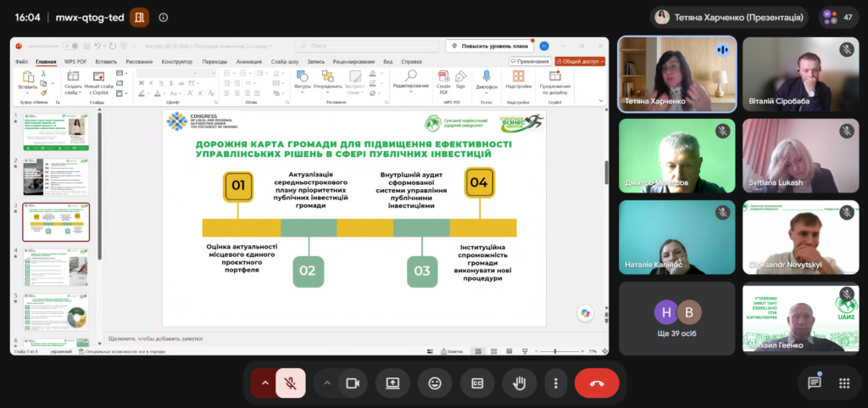Switch to slide sorter view icon
This screenshot has width=868, height=408.
pos(492,351)
